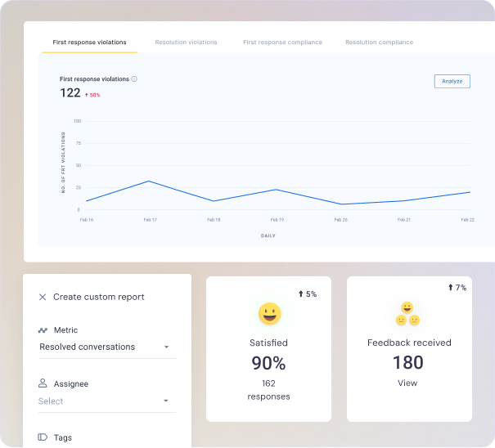Image resolution: width=495 pixels, height=448 pixels.
Task: Click the info icon beside First response violations
Action: [134, 79]
